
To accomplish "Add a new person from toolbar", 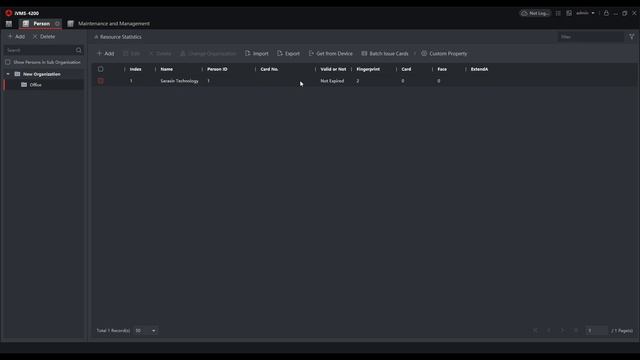I will 105,53.
